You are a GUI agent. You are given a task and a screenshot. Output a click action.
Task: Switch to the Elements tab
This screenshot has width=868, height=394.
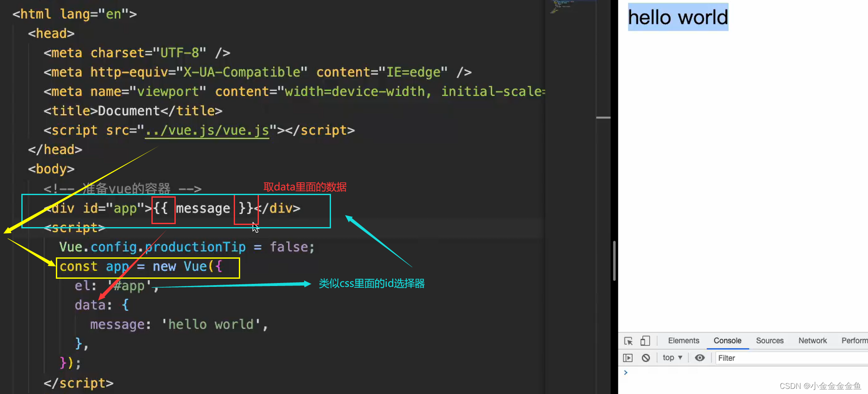684,341
